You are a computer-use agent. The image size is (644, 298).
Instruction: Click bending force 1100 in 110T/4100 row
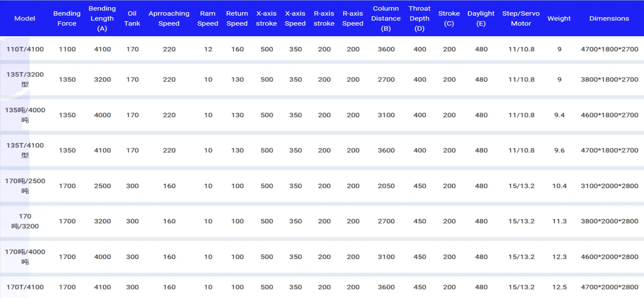67,49
